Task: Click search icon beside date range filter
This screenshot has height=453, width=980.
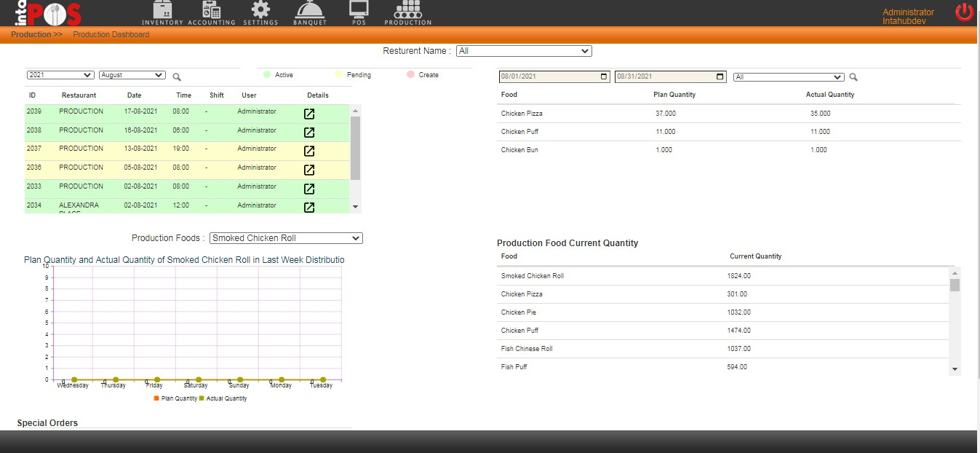Action: point(854,77)
